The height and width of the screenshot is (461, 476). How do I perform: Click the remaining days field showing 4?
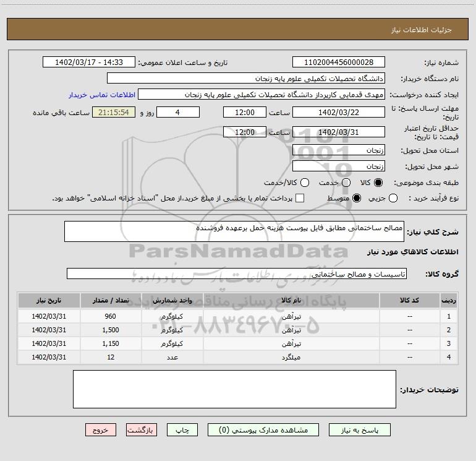178,112
